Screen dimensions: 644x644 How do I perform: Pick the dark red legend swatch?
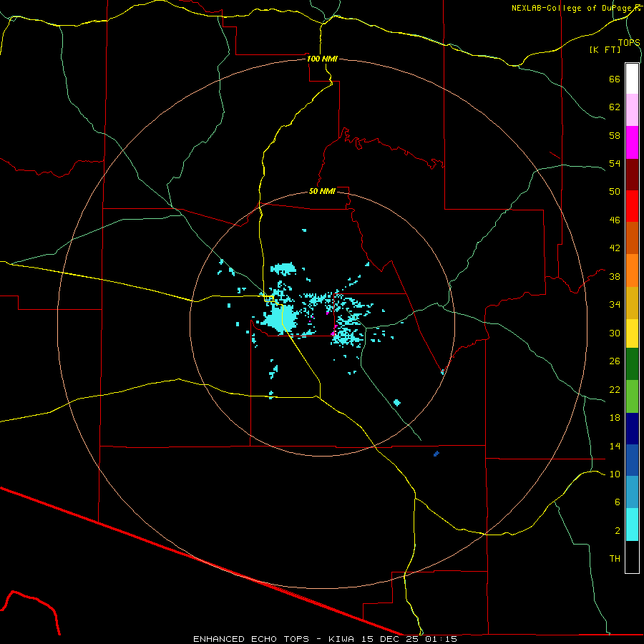632,174
